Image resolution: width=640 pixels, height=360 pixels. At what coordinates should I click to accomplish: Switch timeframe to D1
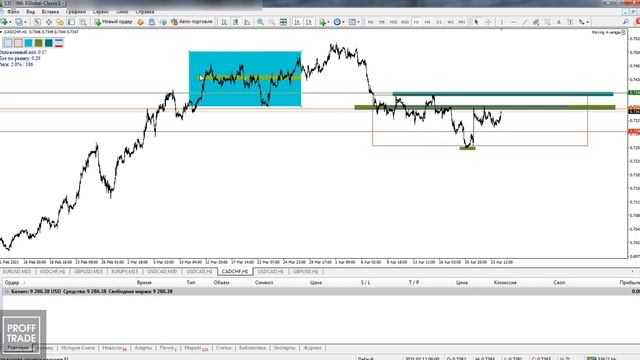click(439, 22)
